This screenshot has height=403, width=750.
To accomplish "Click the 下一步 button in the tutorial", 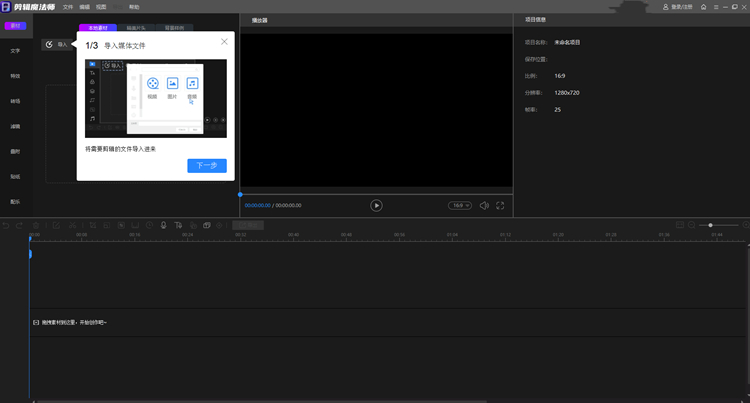I will click(x=206, y=165).
